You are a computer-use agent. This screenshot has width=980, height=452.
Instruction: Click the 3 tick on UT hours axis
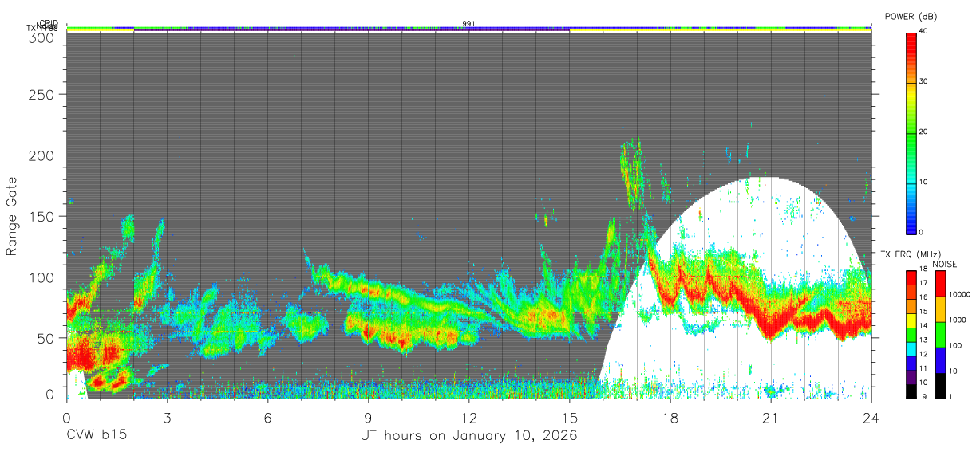tap(167, 417)
